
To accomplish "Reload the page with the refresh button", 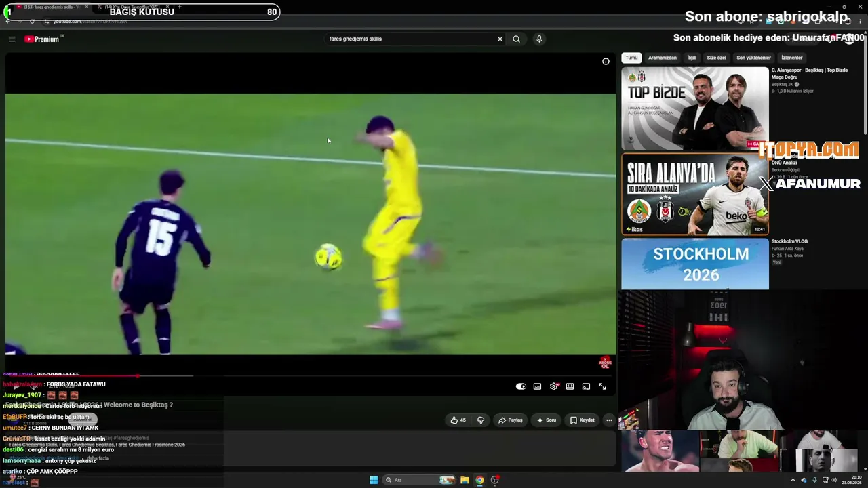I will 32,21.
